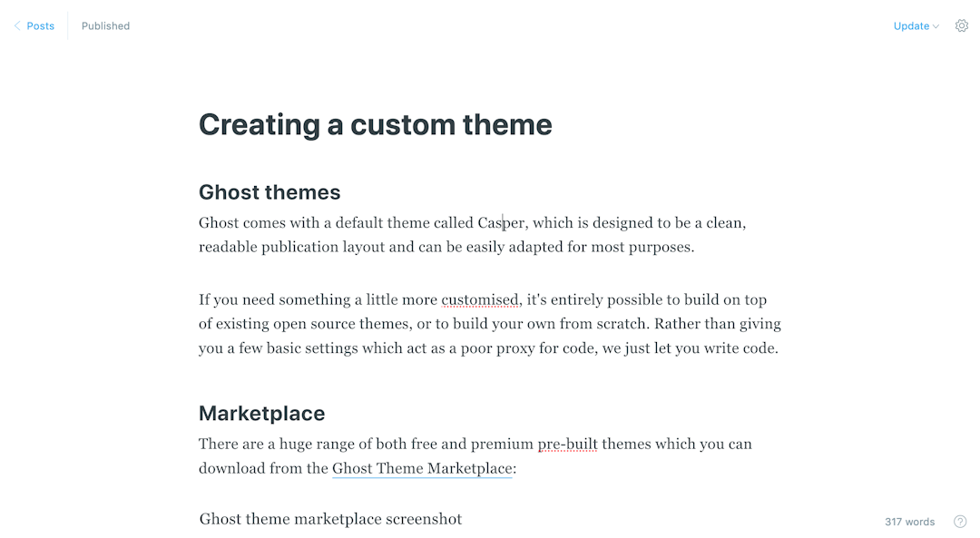The height and width of the screenshot is (538, 980).
Task: Click the Marketplace heading
Action: (261, 413)
